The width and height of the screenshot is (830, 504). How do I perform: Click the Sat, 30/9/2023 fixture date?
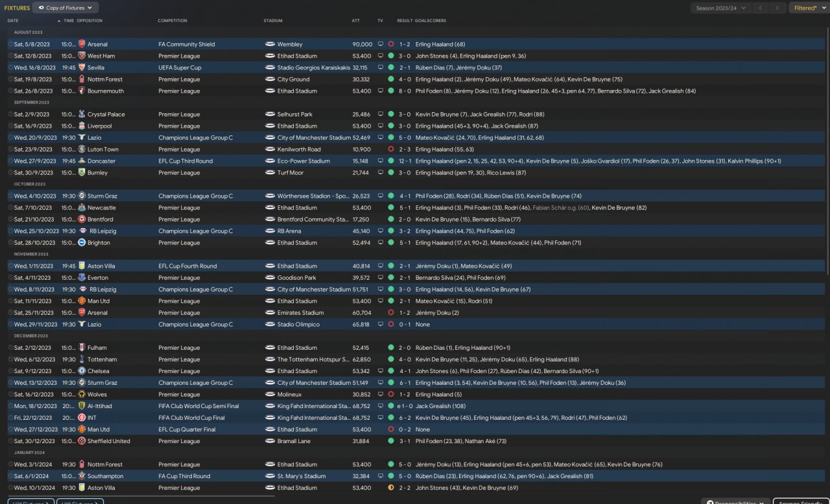click(34, 172)
